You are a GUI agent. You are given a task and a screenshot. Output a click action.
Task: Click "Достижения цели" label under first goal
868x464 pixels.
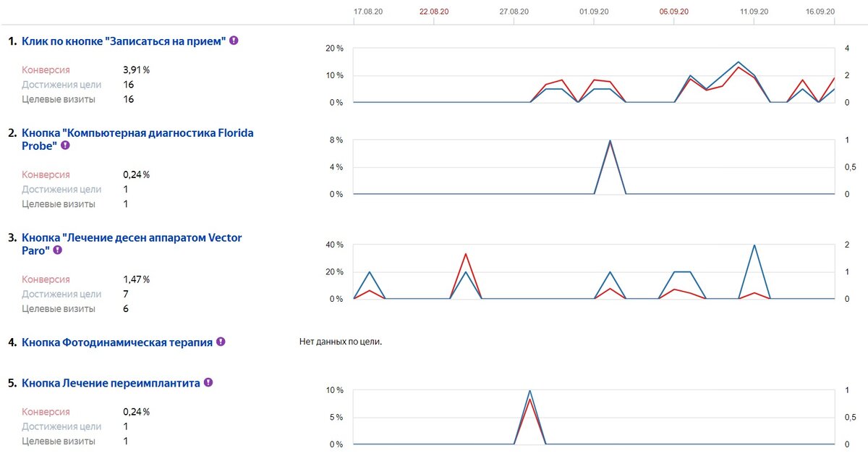61,85
